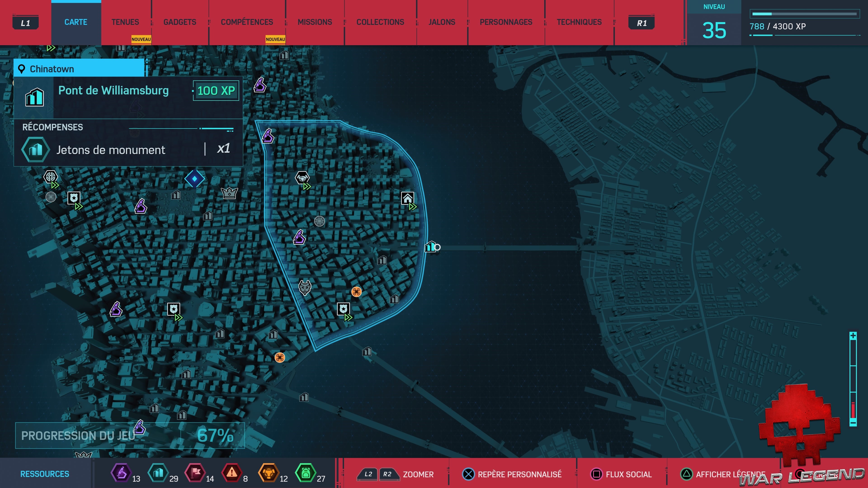Select the highlighted Pont de Williamsburg landmark

[x=430, y=247]
